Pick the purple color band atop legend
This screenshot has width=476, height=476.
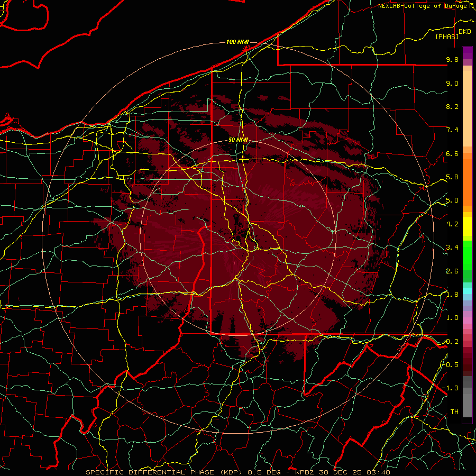click(x=467, y=53)
